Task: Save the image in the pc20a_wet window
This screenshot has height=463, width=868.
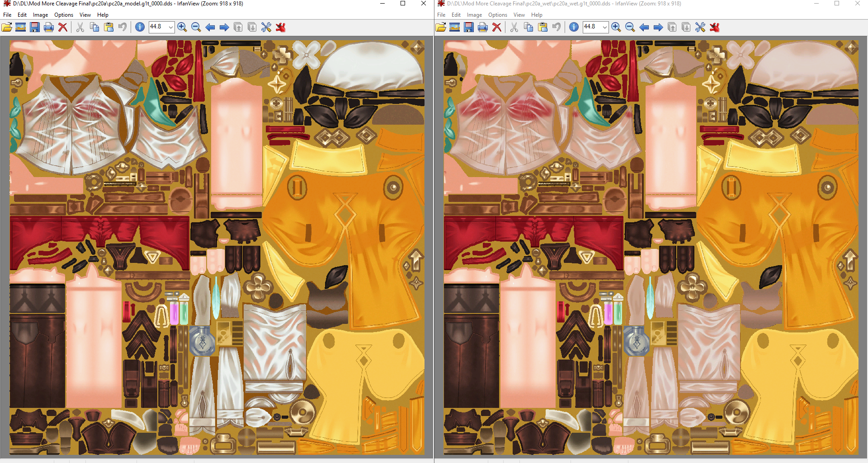Action: click(x=469, y=27)
